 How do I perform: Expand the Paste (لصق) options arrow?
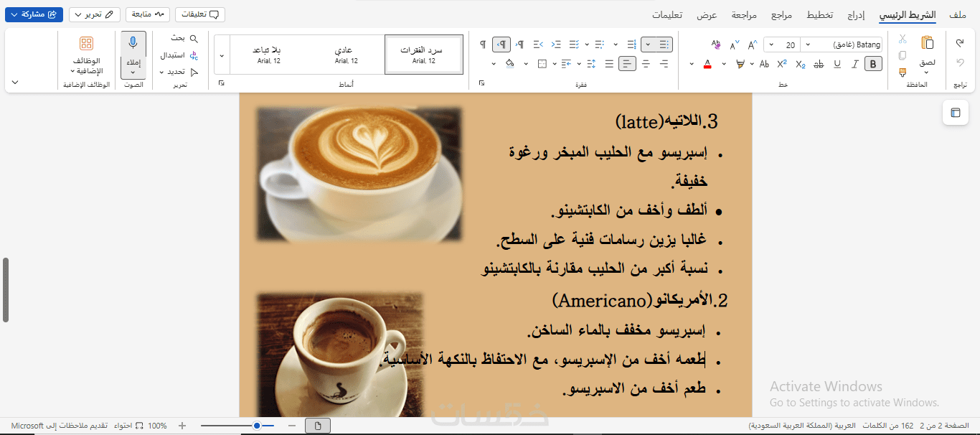(x=927, y=72)
